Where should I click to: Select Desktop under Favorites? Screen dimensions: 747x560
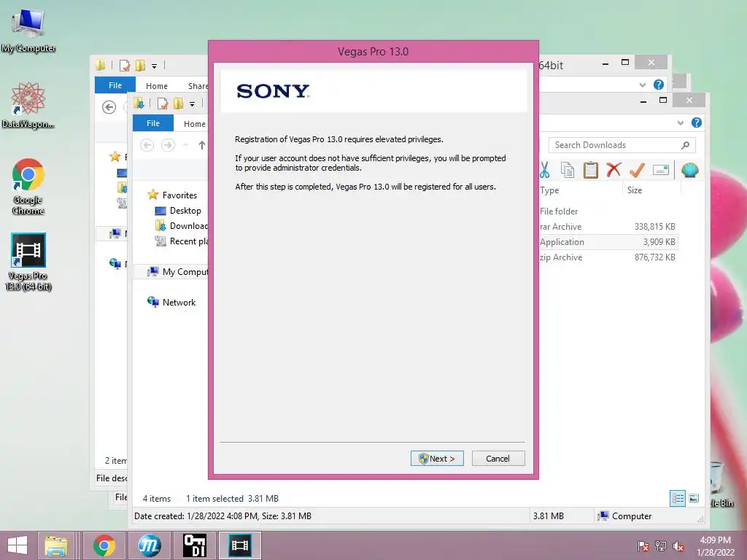178,211
